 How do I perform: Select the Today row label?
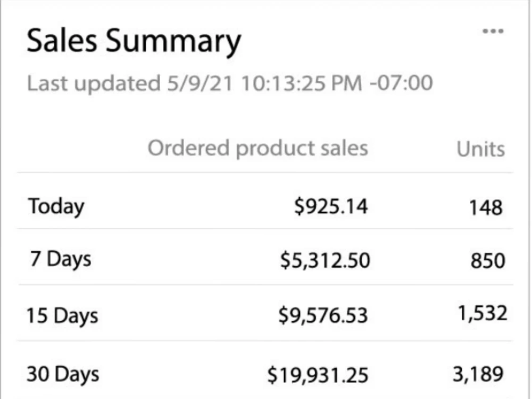pos(56,206)
